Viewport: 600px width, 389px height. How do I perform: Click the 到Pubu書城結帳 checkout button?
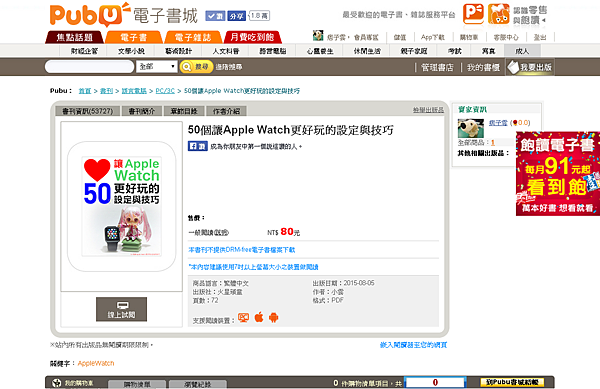512,382
